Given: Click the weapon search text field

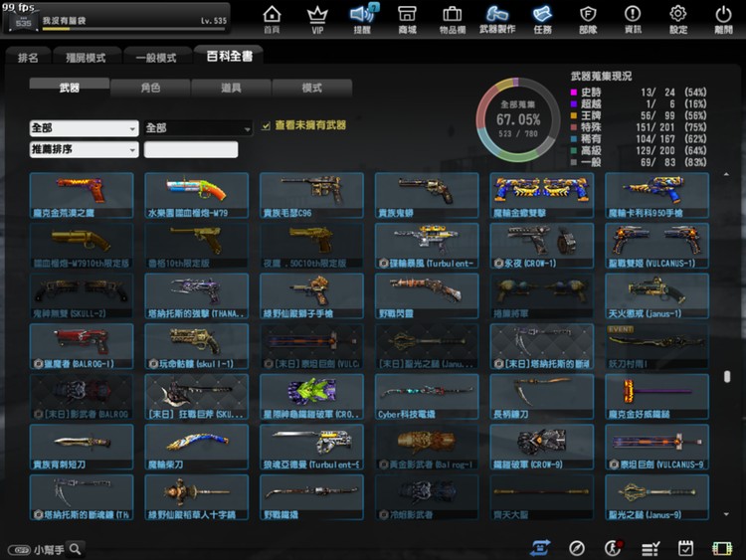Looking at the screenshot, I should pyautogui.click(x=191, y=150).
